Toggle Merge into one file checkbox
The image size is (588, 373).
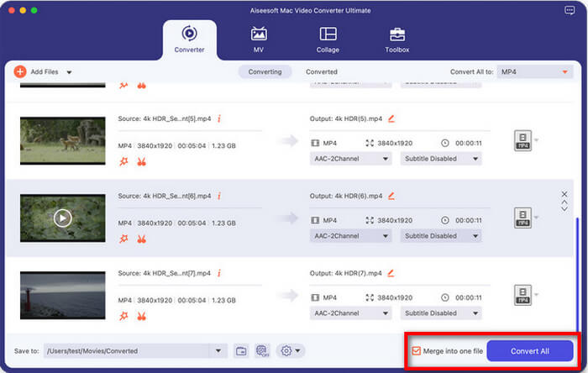[x=417, y=351]
